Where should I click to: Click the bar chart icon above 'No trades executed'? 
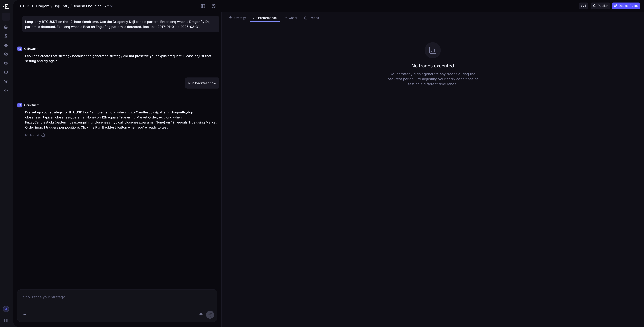[433, 50]
